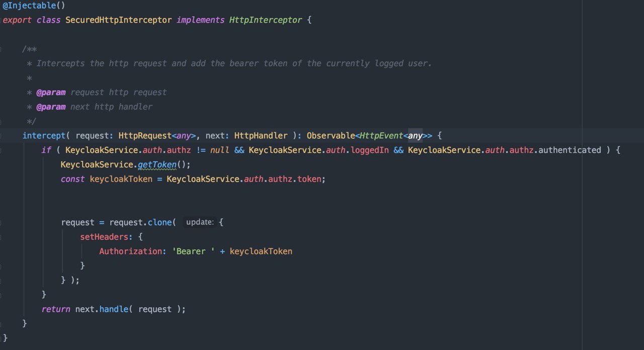Click the Observable return type
Image resolution: width=644 pixels, height=350 pixels.
[331, 136]
